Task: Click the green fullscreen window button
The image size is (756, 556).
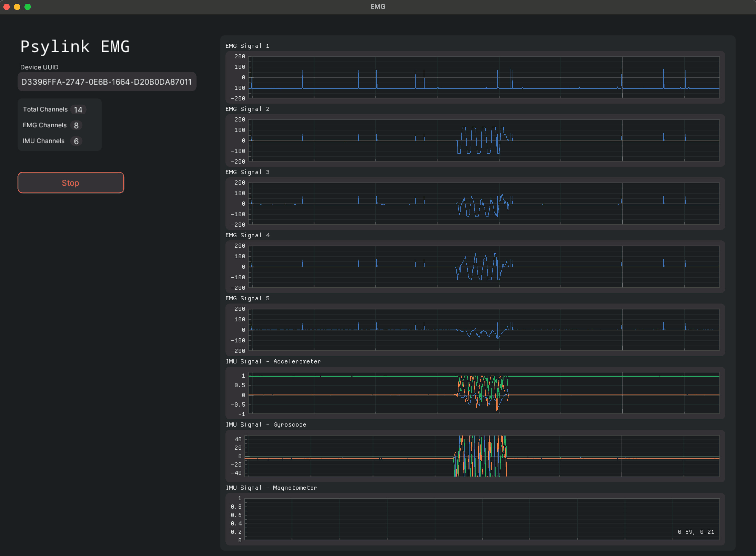Action: tap(28, 7)
